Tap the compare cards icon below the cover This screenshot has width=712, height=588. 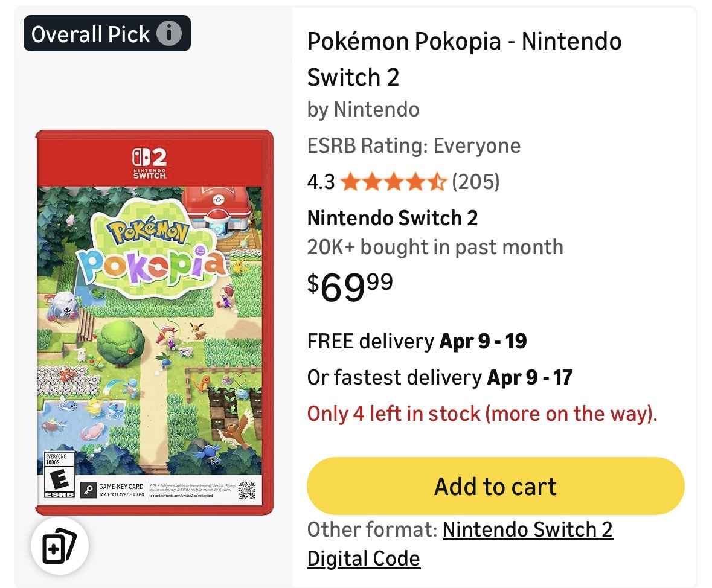60,546
